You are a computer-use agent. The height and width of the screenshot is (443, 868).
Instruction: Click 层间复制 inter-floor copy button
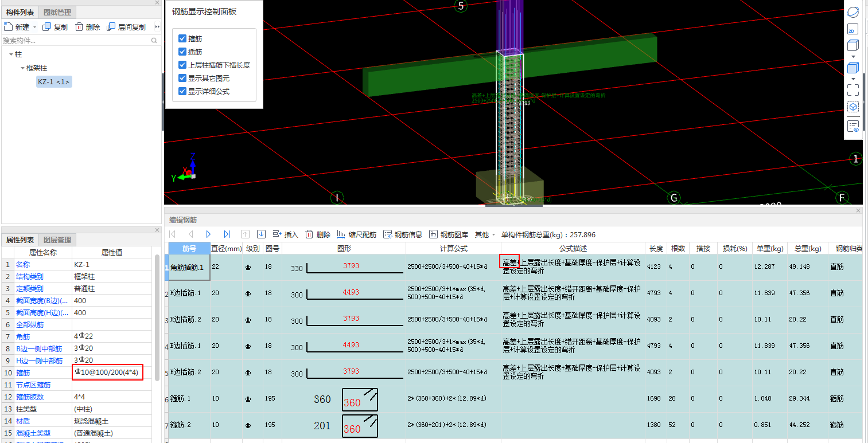126,27
